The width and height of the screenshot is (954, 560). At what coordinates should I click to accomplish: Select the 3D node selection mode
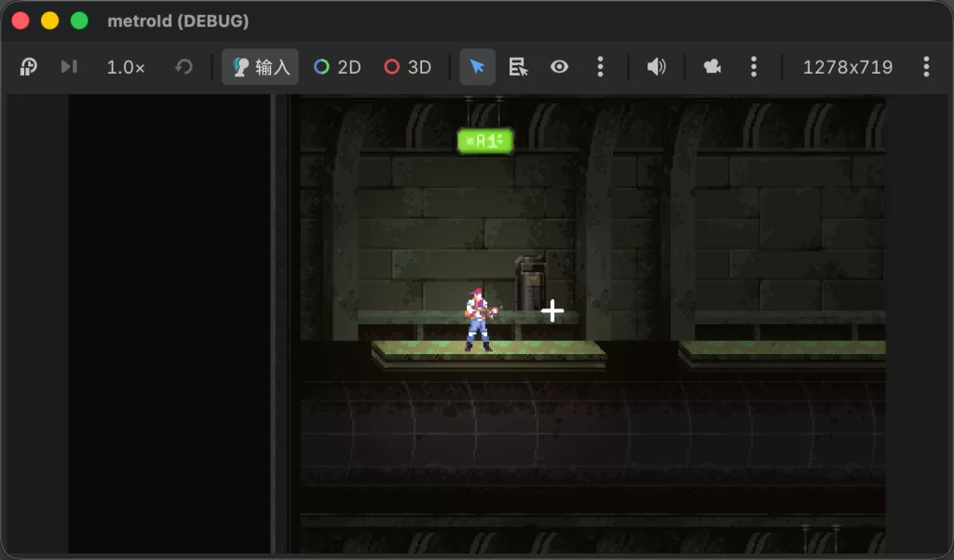pyautogui.click(x=408, y=67)
